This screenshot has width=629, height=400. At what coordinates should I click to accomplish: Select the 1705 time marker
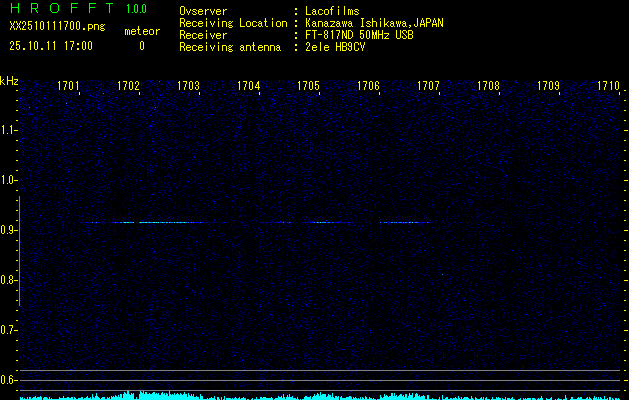pos(308,87)
